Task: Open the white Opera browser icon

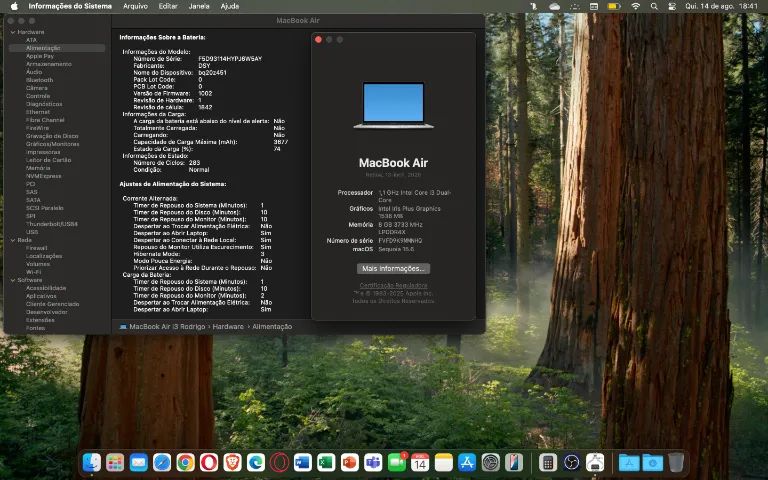Action: (x=209, y=462)
